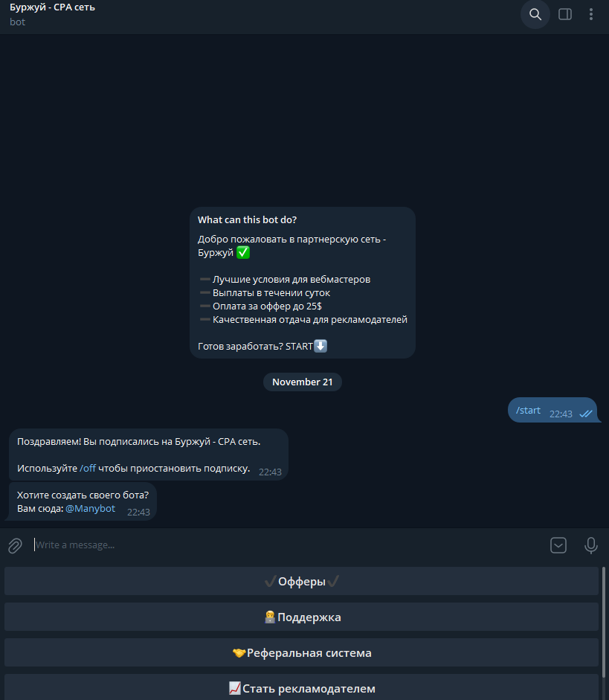The height and width of the screenshot is (700, 609).
Task: Click the green checkmark emoji after Буржуй
Action: pos(242,253)
